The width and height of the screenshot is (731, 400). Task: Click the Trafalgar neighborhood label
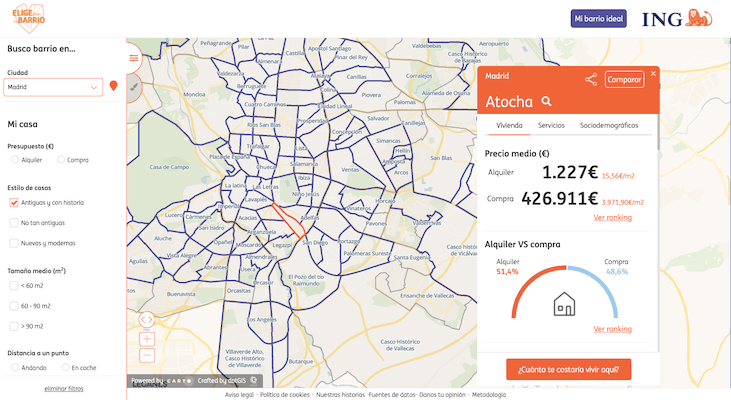pyautogui.click(x=258, y=146)
